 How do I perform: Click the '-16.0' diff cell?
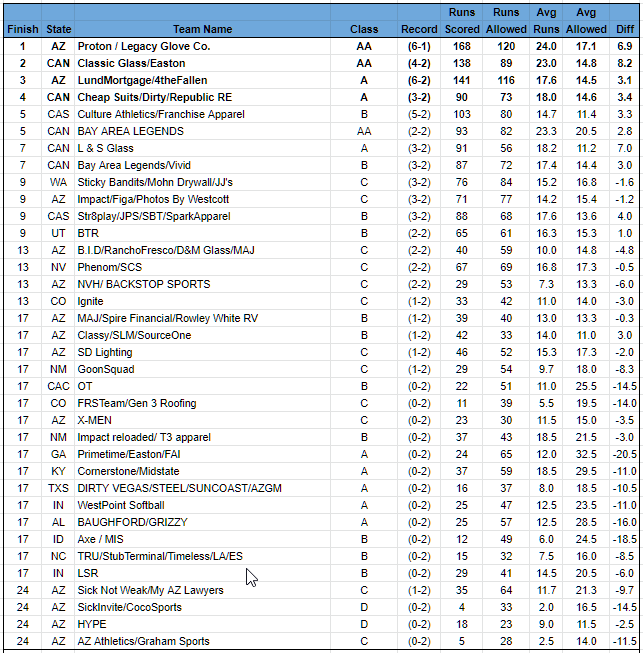(625, 523)
